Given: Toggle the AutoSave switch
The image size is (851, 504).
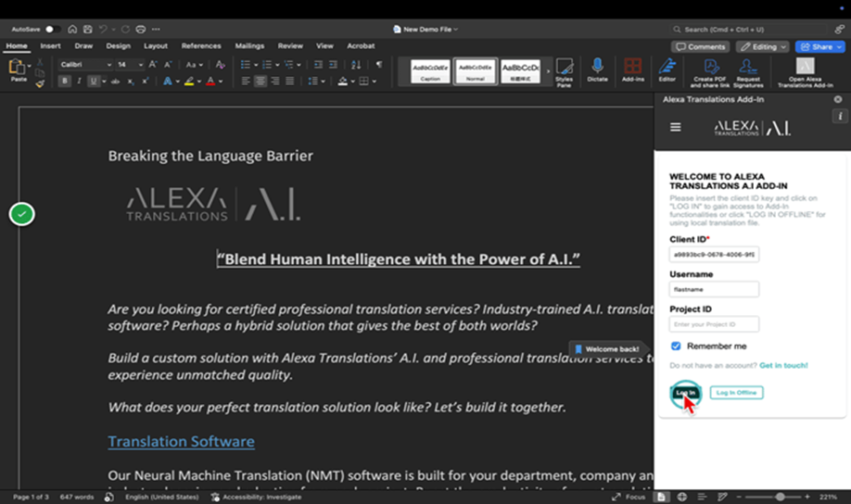Looking at the screenshot, I should pyautogui.click(x=52, y=30).
